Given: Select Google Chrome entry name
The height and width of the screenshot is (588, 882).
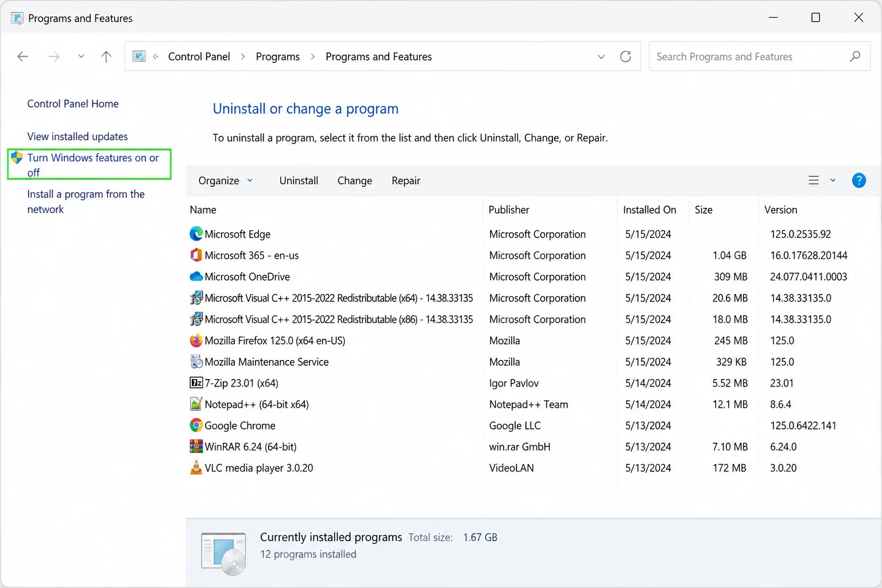Looking at the screenshot, I should (x=240, y=425).
